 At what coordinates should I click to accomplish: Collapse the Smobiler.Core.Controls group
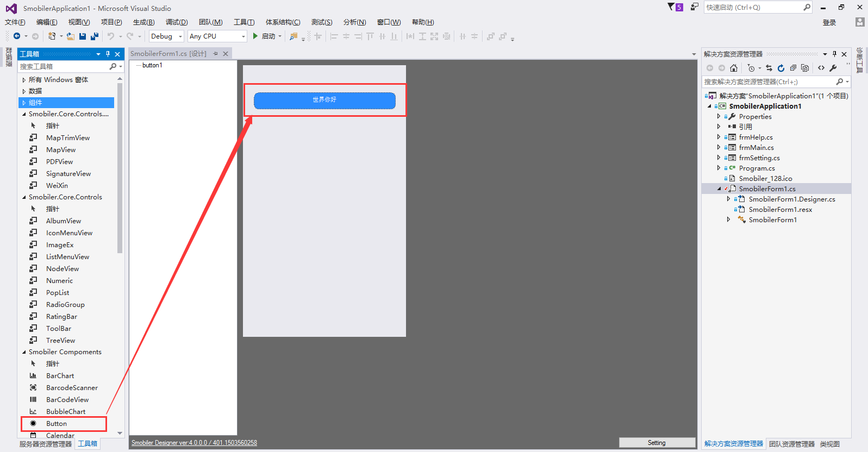(24, 197)
